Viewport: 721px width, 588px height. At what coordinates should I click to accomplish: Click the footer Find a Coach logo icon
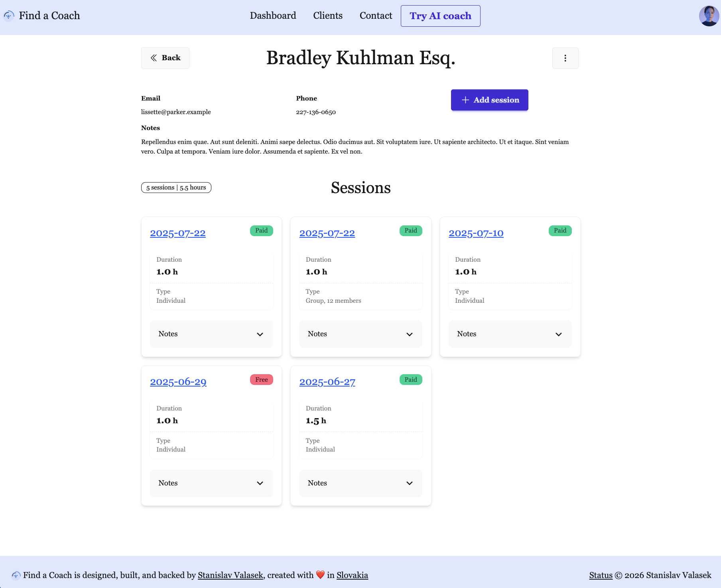[16, 575]
